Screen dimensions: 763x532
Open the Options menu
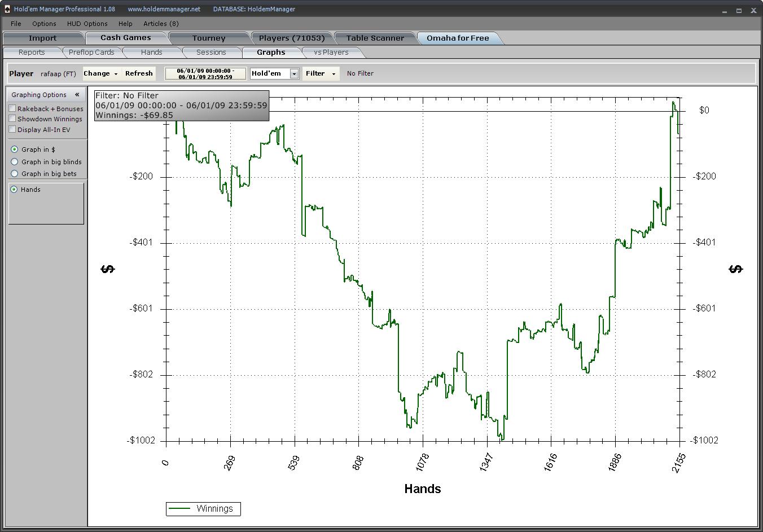tap(44, 24)
